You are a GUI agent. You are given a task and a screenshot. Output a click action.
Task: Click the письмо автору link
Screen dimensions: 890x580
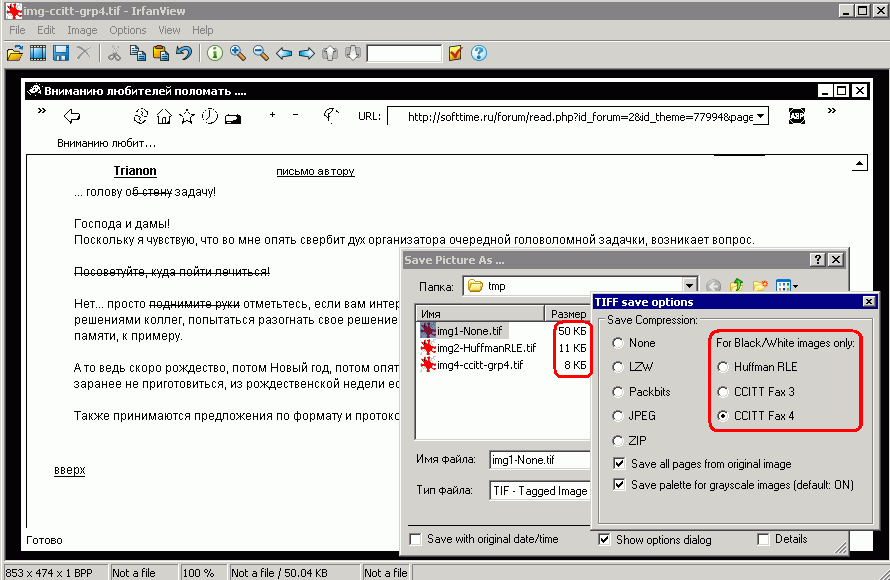click(316, 171)
